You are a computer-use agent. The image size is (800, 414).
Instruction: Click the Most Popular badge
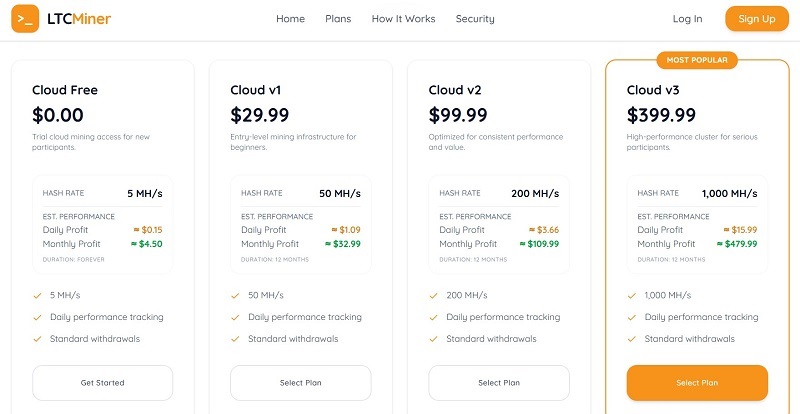tap(697, 60)
